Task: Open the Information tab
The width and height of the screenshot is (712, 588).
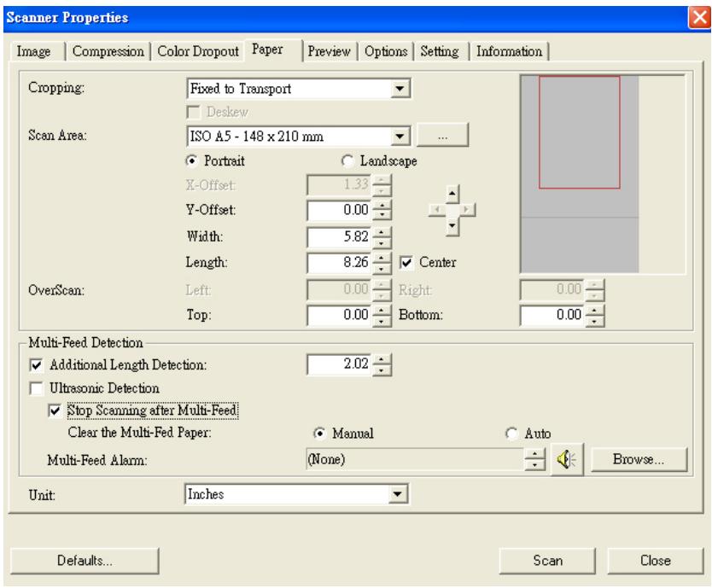Action: 509,51
